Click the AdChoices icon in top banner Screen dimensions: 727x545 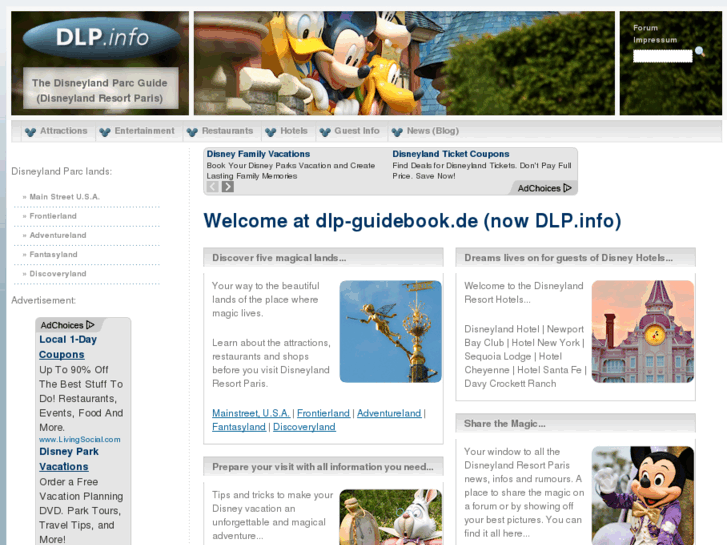point(568,188)
